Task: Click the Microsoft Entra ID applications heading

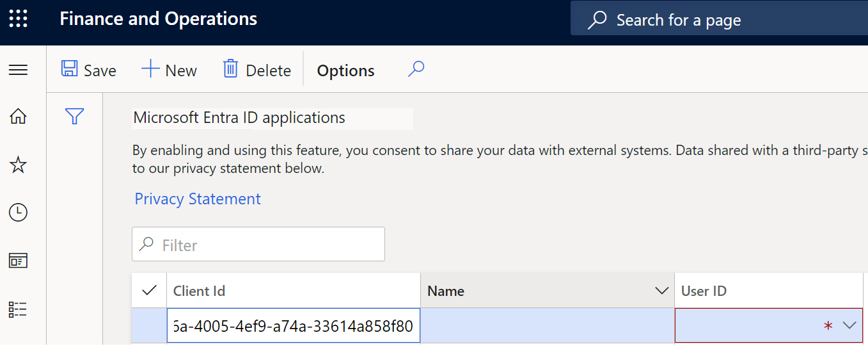Action: 239,118
